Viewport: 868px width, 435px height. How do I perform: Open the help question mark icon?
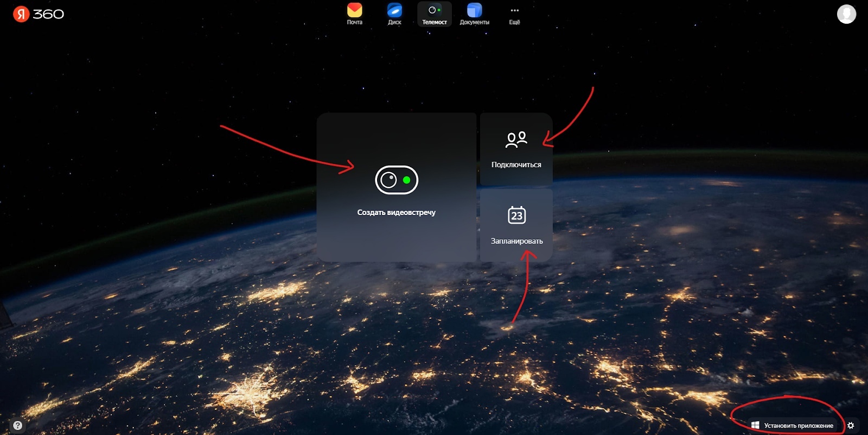pyautogui.click(x=17, y=425)
